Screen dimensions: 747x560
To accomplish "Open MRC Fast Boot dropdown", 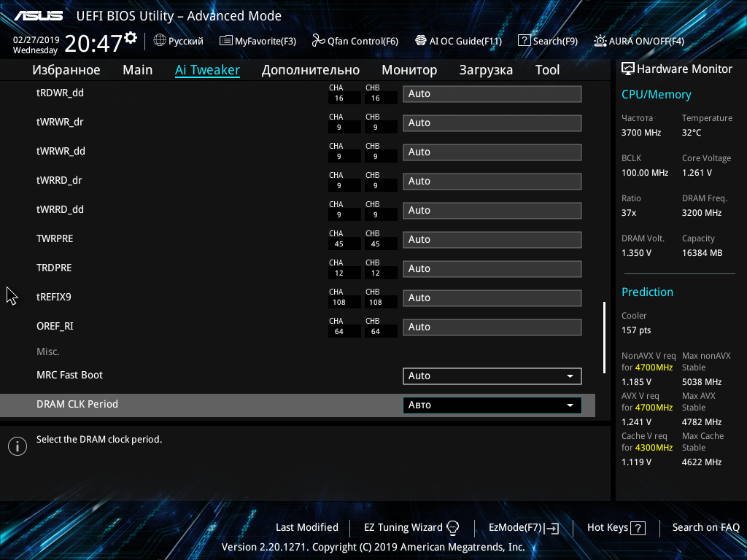I will click(492, 376).
